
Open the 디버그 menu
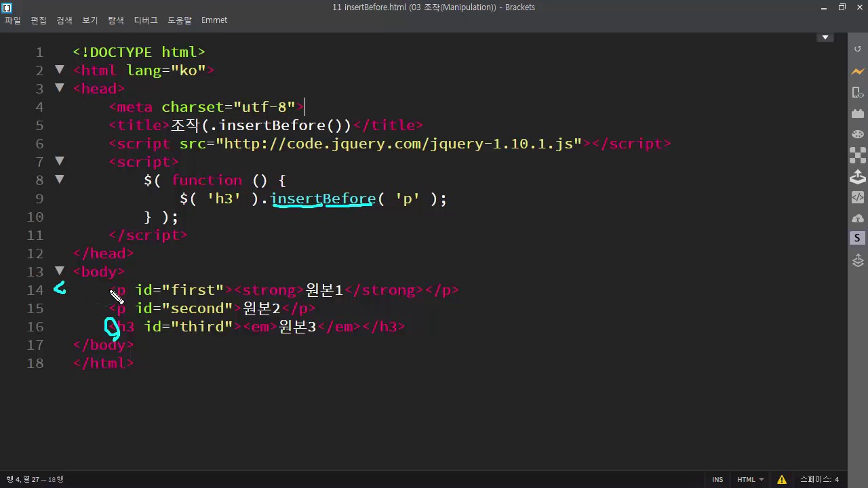click(x=146, y=20)
